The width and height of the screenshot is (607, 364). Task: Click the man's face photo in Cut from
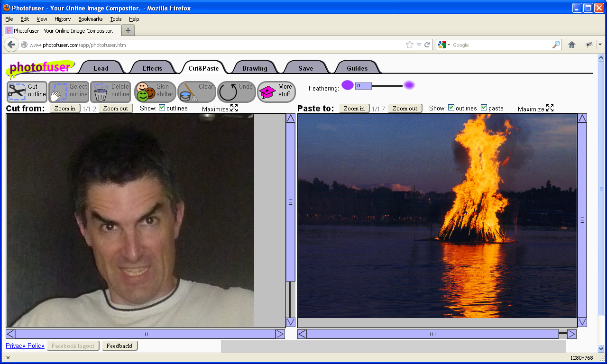coord(130,220)
